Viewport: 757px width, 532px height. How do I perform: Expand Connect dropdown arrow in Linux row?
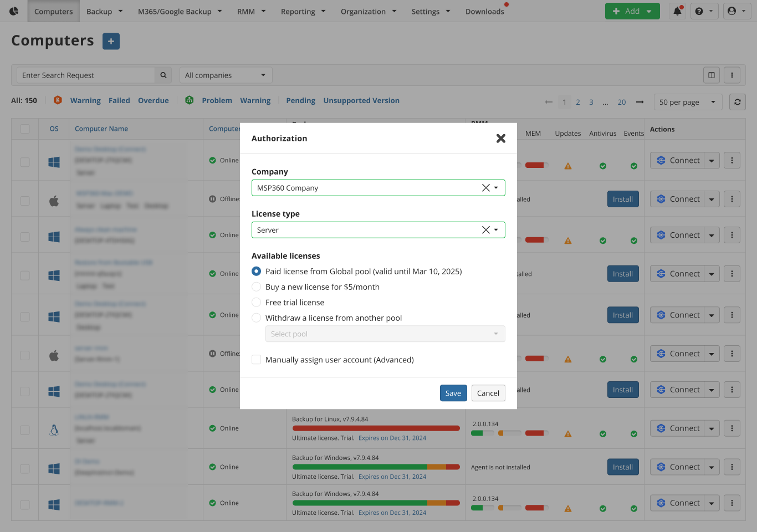[x=712, y=428]
